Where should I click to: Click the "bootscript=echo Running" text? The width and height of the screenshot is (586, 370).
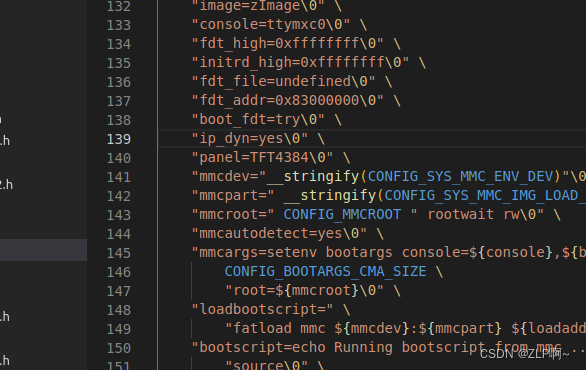tap(292, 348)
